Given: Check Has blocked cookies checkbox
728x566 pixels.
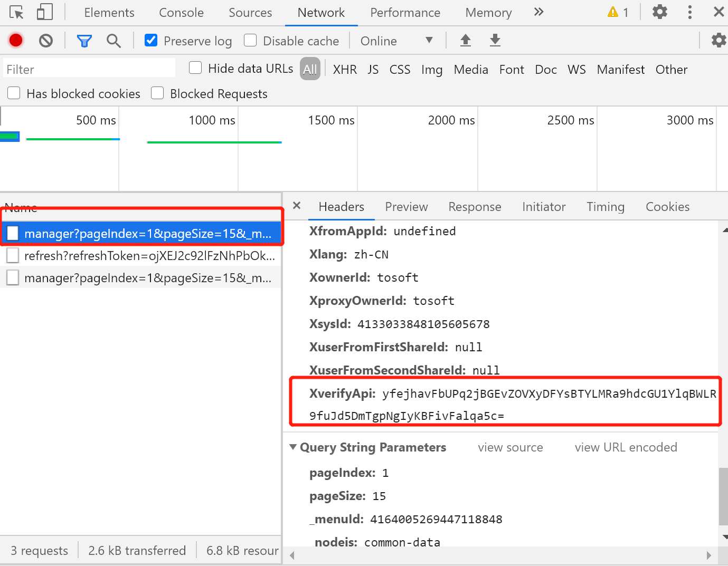Looking at the screenshot, I should coord(14,93).
